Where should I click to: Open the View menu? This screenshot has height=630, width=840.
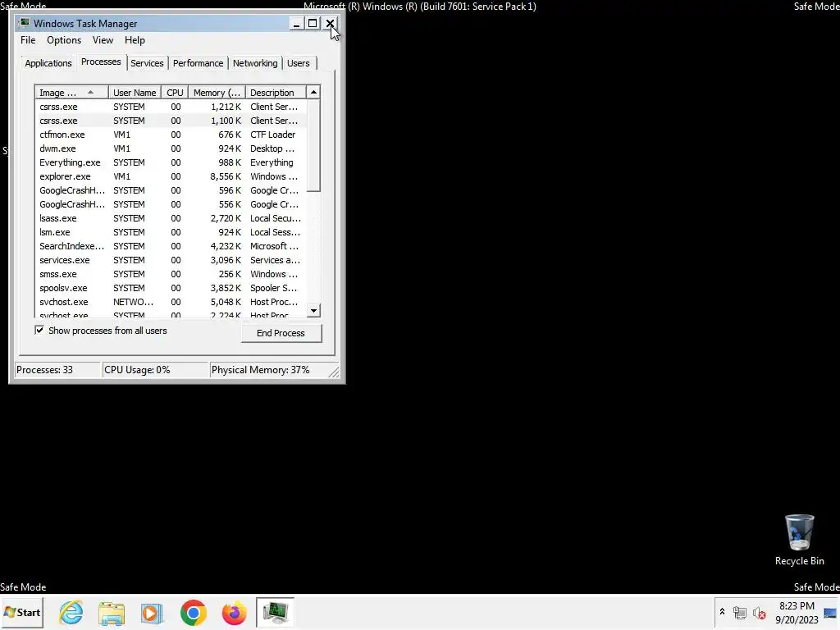pyautogui.click(x=103, y=40)
